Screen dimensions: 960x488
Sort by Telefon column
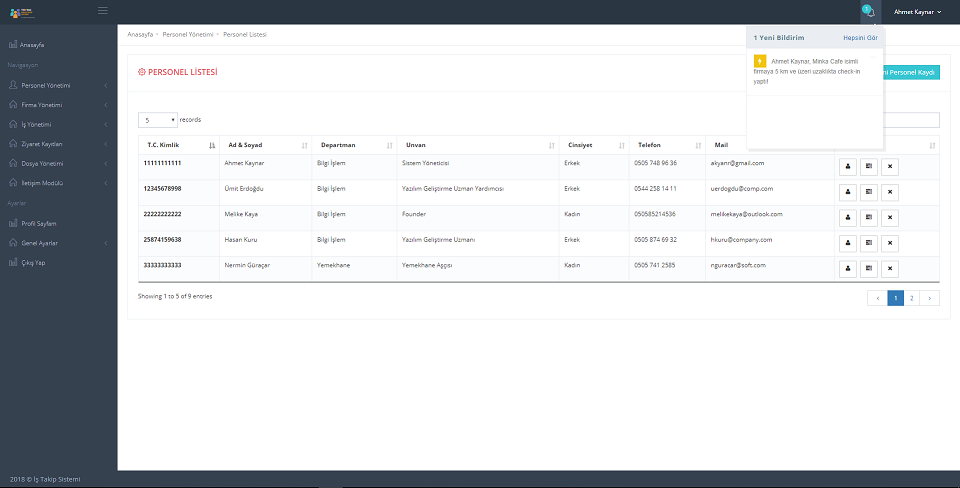[667, 145]
